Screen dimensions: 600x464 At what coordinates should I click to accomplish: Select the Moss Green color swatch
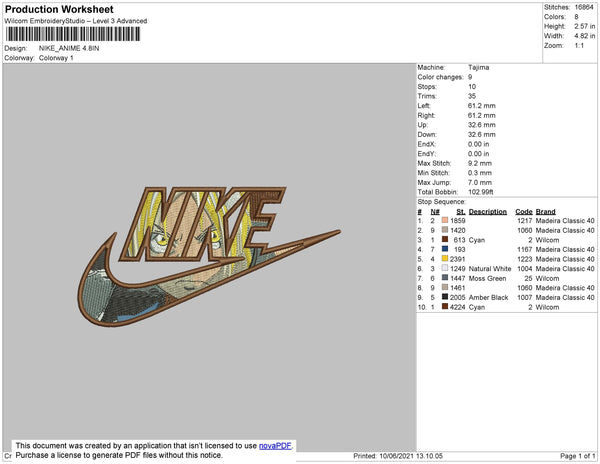[x=445, y=278]
